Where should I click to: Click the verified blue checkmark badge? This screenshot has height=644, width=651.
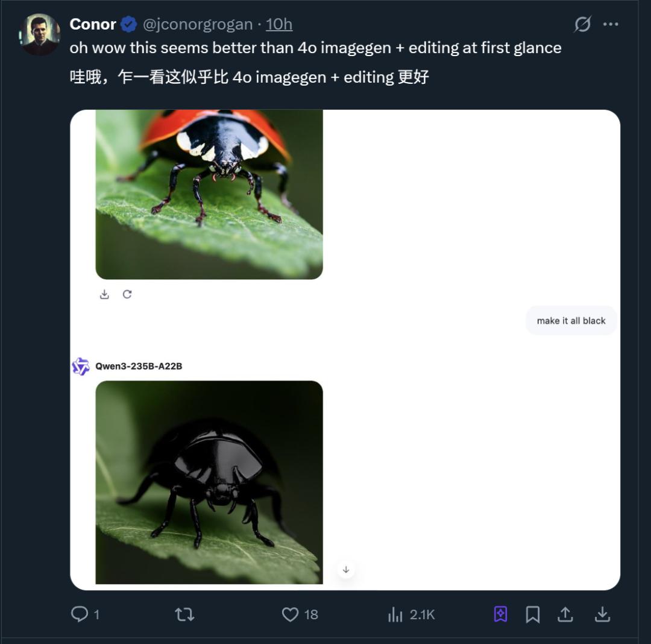pos(128,24)
